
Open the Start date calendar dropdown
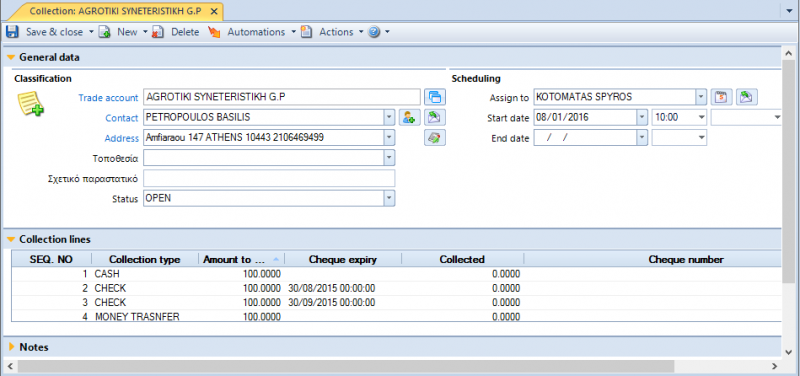tap(642, 117)
